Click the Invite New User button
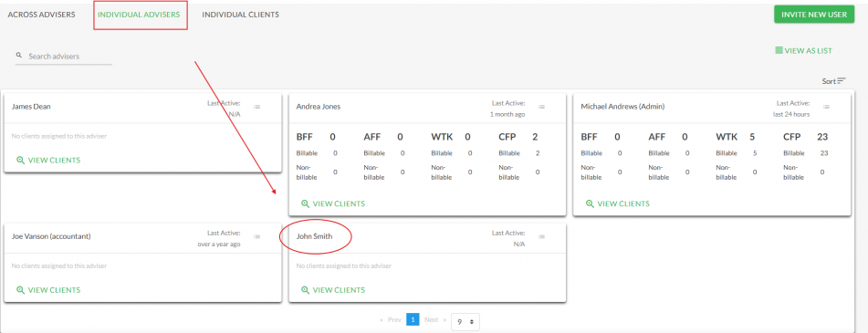The image size is (868, 333). [814, 15]
